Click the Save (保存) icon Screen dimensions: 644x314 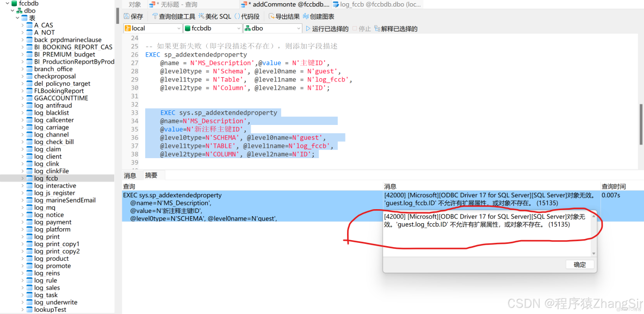tap(133, 16)
